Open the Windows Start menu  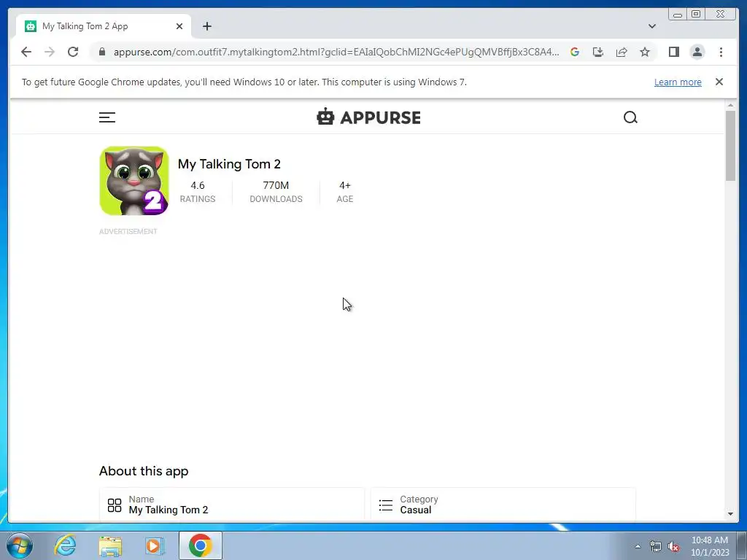click(x=20, y=545)
